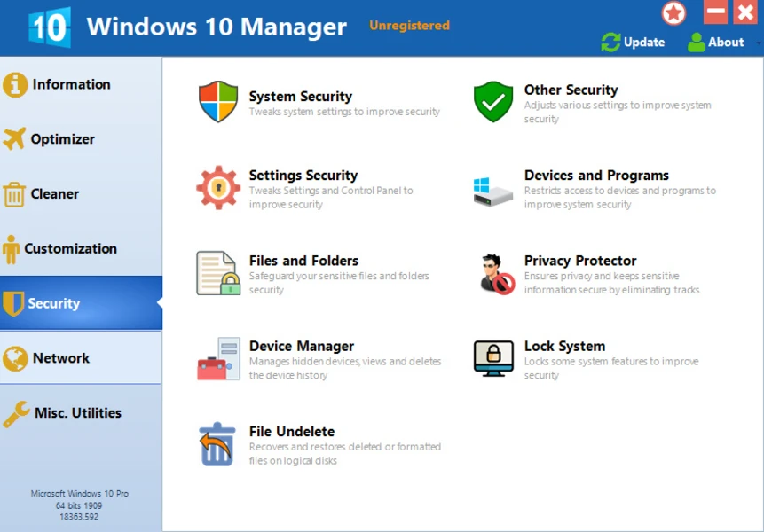The image size is (764, 532).
Task: Launch the System Security tool title
Action: (x=301, y=97)
